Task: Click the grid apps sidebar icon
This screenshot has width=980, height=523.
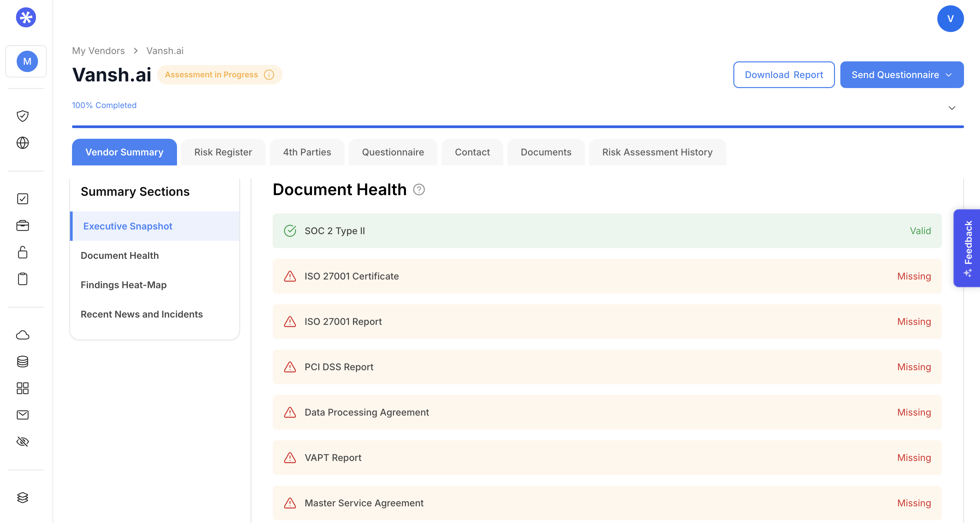Action: coord(23,388)
